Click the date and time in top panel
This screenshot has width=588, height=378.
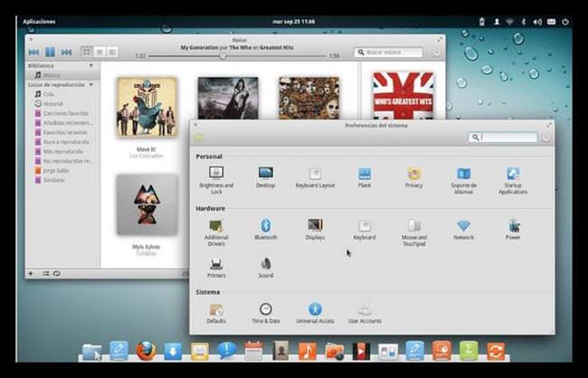point(294,22)
